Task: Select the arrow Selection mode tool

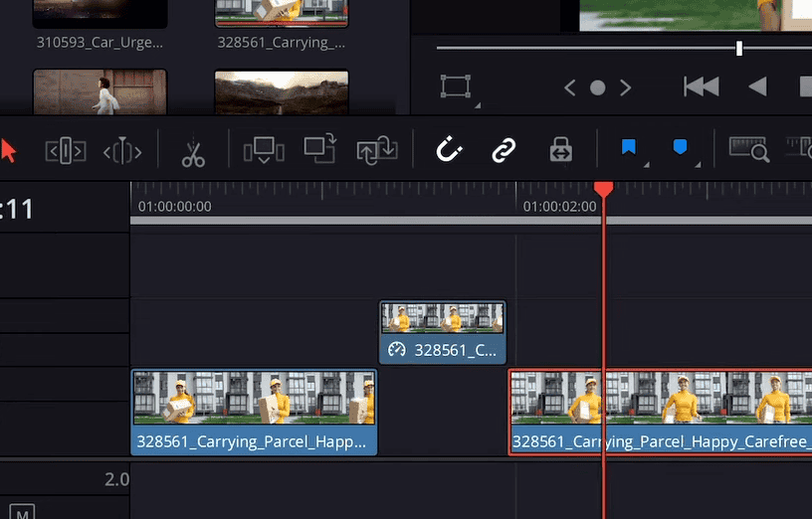Action: (x=8, y=151)
